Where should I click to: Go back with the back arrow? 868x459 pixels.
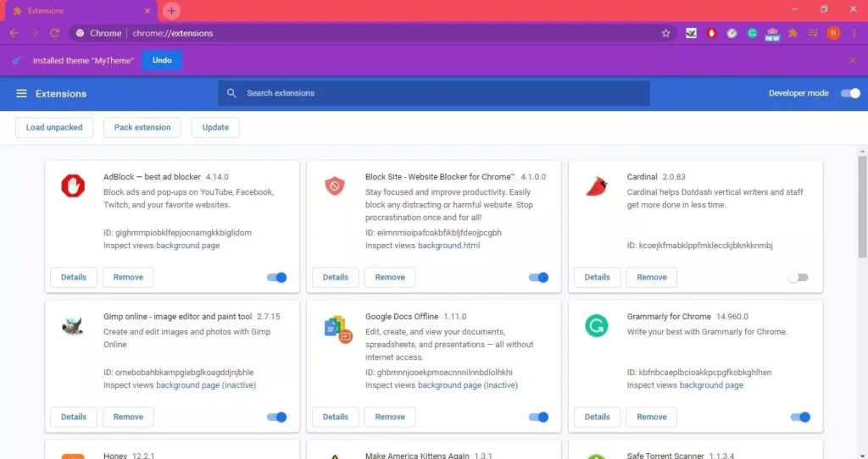(x=14, y=33)
